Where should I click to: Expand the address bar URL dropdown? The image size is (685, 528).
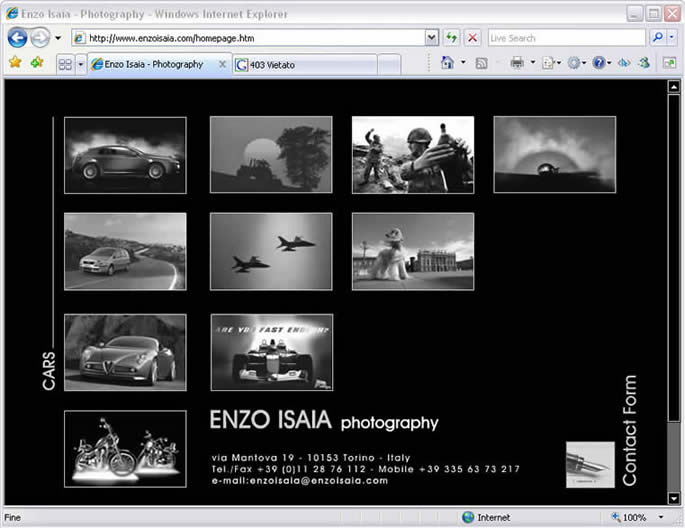pyautogui.click(x=432, y=38)
